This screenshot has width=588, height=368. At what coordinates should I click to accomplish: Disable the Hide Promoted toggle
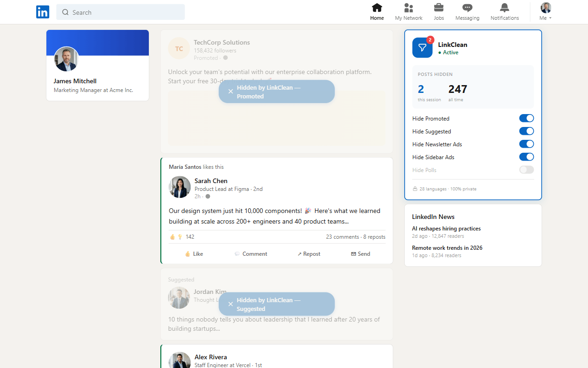click(x=526, y=118)
